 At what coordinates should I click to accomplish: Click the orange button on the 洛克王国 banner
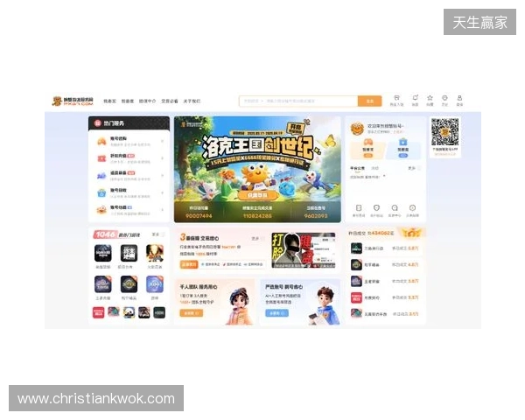point(257,195)
